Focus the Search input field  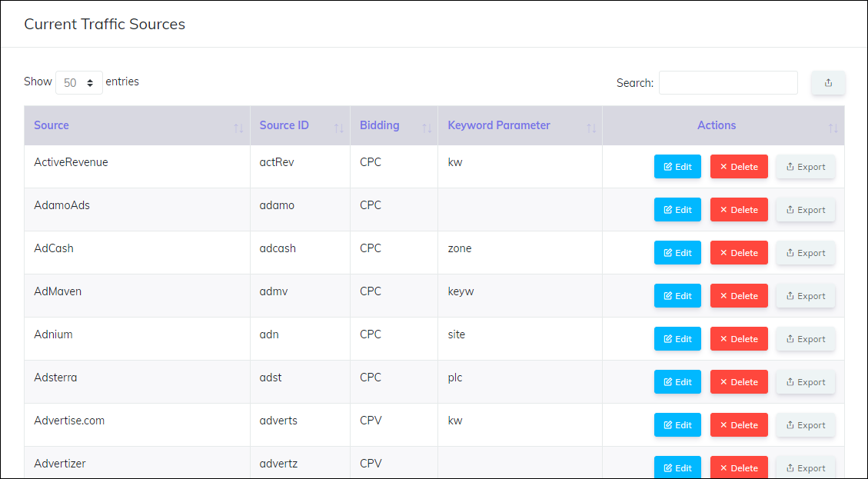click(728, 82)
